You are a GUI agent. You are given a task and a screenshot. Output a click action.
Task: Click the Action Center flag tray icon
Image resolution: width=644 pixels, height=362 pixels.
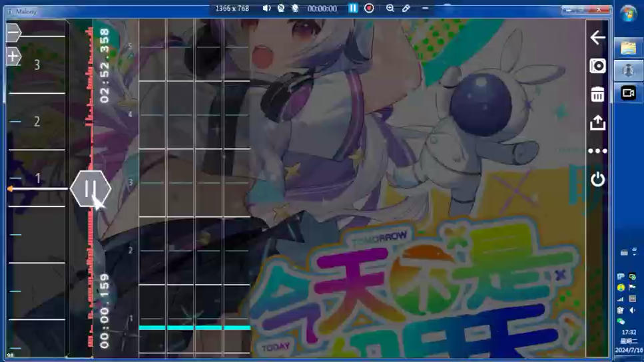pyautogui.click(x=633, y=287)
